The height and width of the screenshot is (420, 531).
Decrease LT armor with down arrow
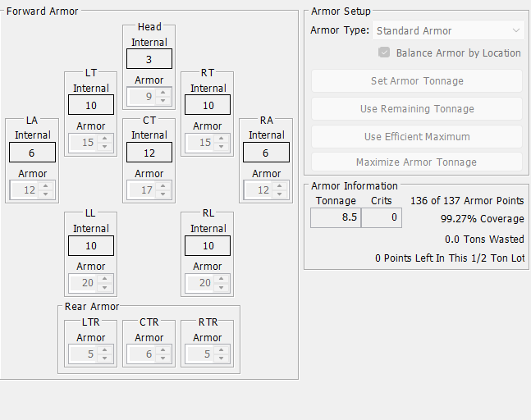[x=105, y=147]
